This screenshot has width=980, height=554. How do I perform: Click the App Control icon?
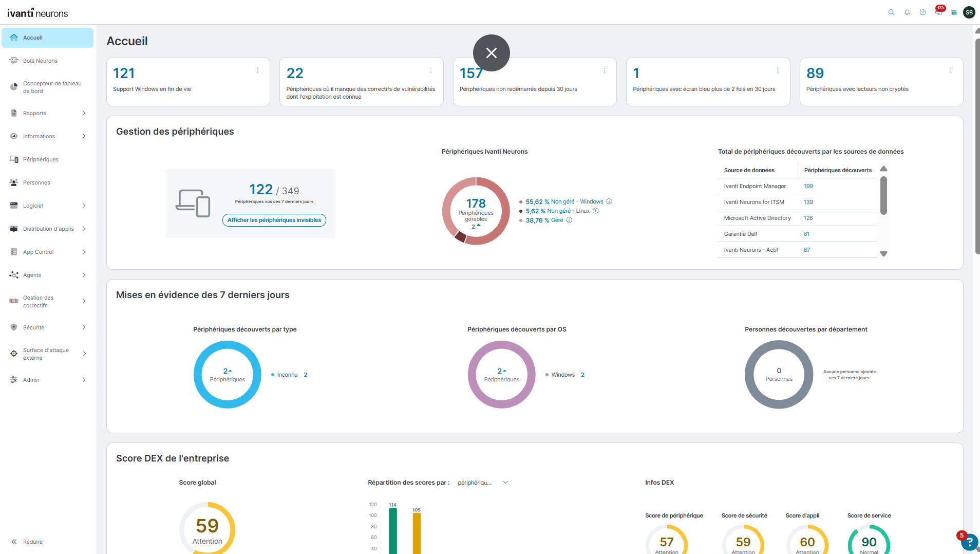(x=14, y=252)
